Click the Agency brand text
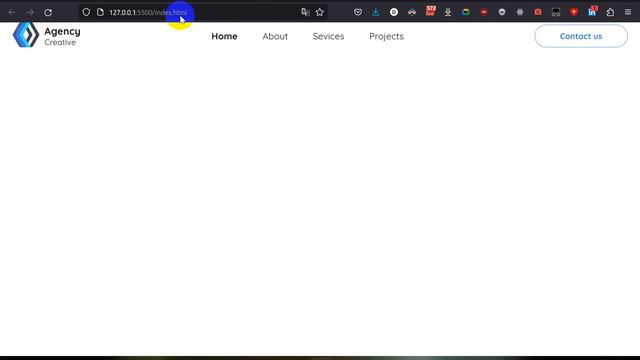Viewport: 640px width, 360px height. (x=62, y=31)
